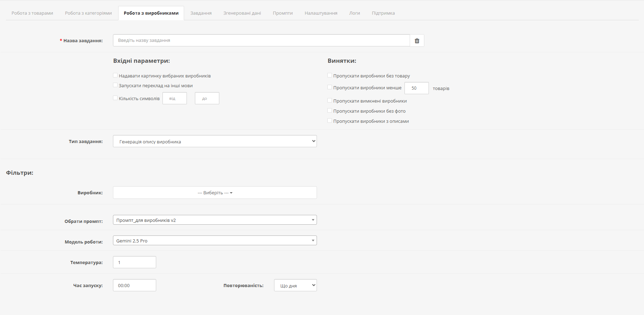
Task: Click the trash icon beside task name
Action: tap(417, 41)
